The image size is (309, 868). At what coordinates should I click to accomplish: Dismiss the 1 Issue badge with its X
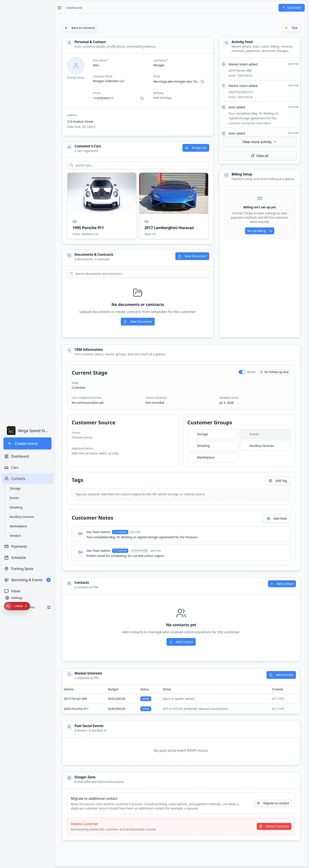pos(26,606)
